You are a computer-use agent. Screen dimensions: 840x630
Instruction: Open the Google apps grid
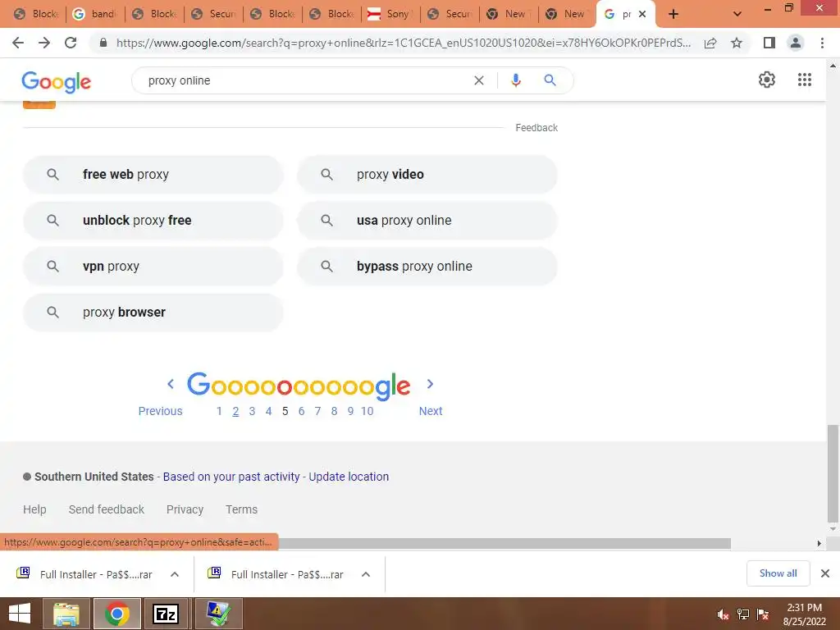pos(804,80)
